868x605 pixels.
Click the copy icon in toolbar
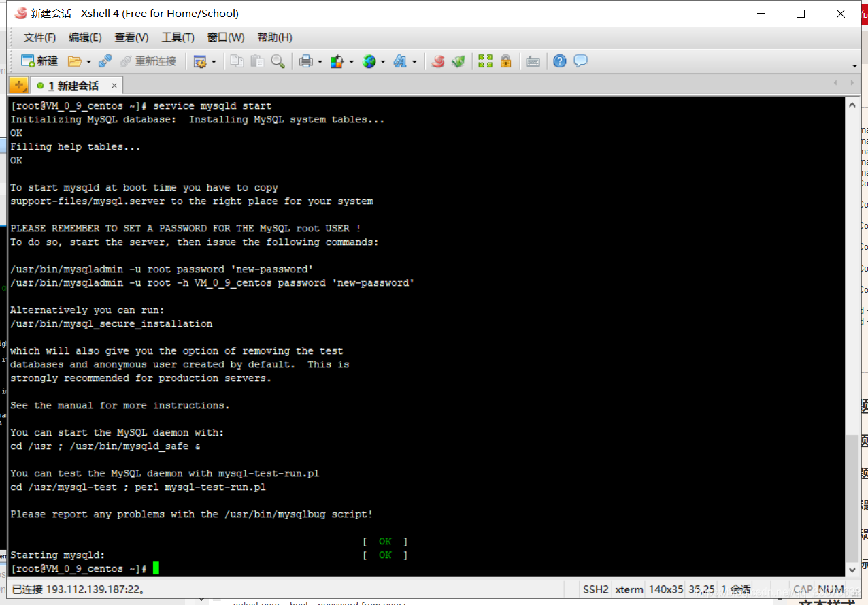pyautogui.click(x=237, y=61)
